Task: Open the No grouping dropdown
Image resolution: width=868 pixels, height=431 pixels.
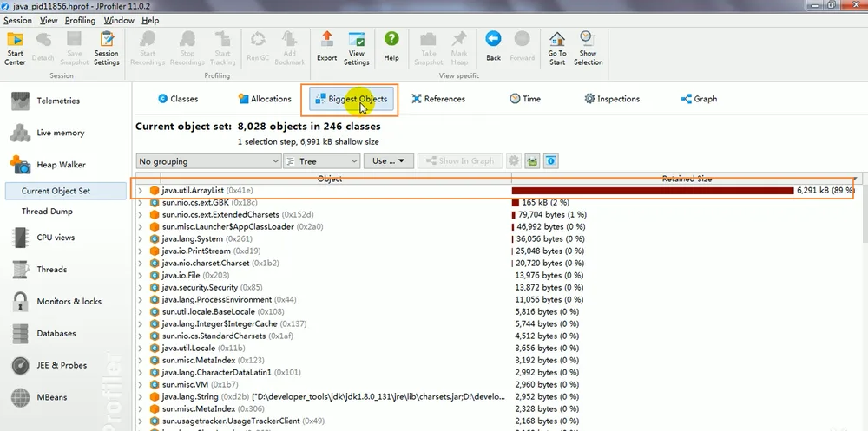Action: click(208, 161)
